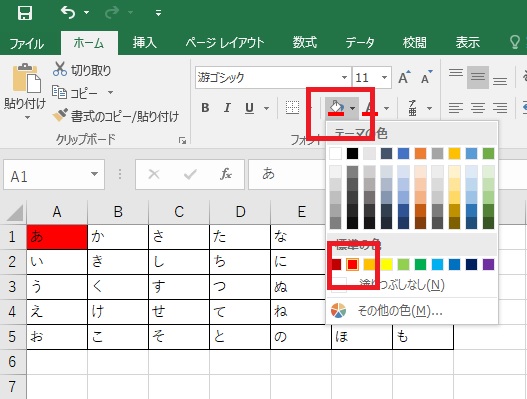Expand the 貼り付け options arrow
This screenshot has width=527, height=399.
pyautogui.click(x=27, y=118)
